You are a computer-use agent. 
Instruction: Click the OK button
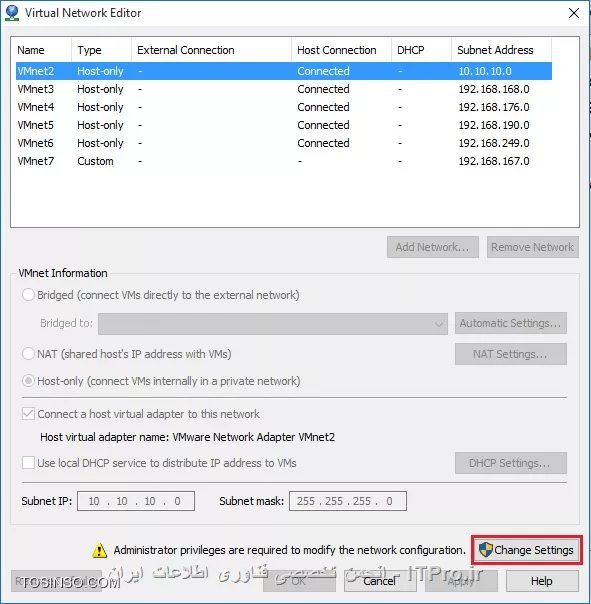[x=299, y=581]
